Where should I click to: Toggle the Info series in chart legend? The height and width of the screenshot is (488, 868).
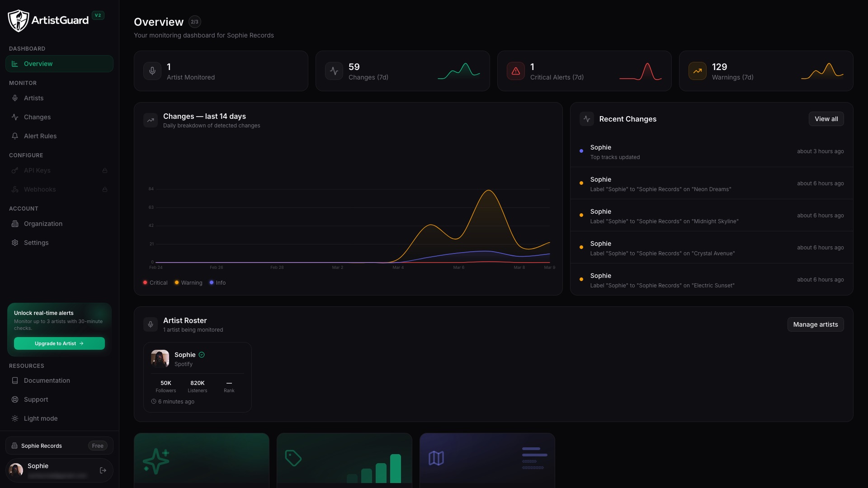coord(217,283)
